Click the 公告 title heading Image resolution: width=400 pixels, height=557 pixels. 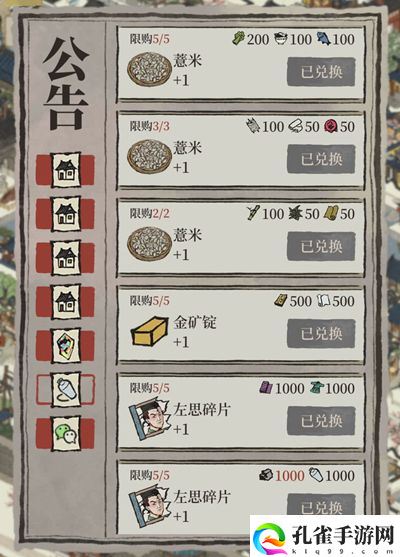[66, 84]
